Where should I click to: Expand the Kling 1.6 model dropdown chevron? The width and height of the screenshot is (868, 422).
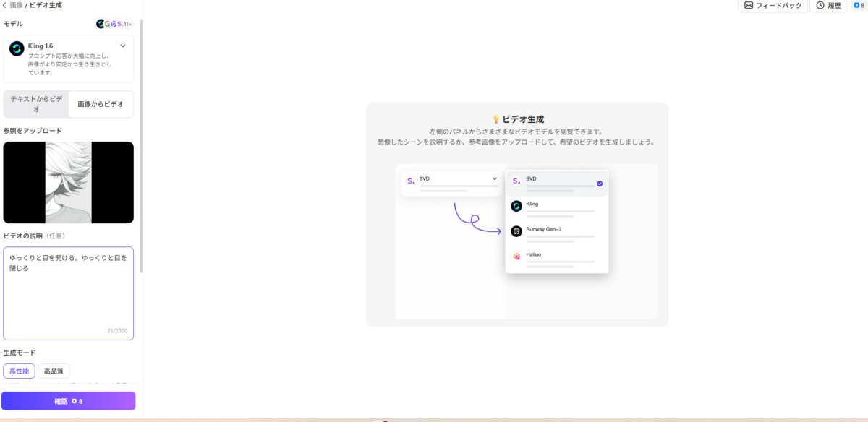123,46
